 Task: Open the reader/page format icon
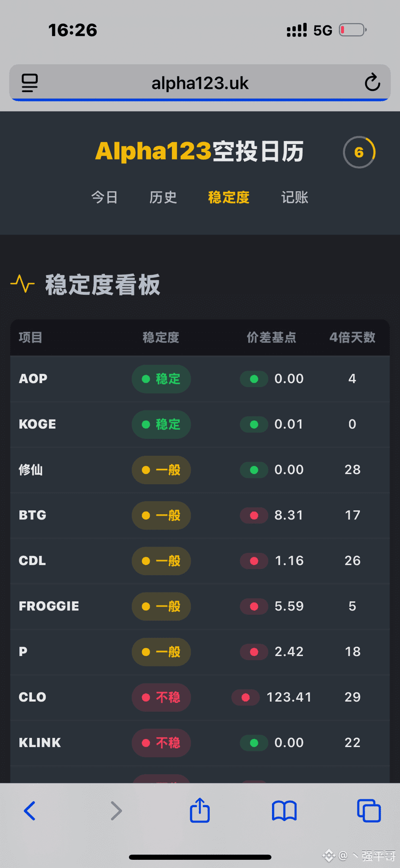pyautogui.click(x=29, y=83)
